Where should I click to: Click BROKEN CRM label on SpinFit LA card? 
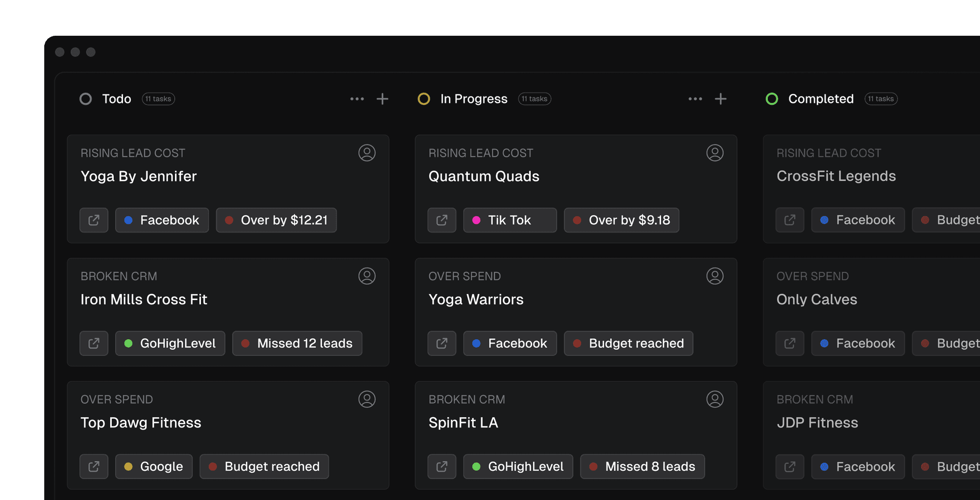click(467, 400)
